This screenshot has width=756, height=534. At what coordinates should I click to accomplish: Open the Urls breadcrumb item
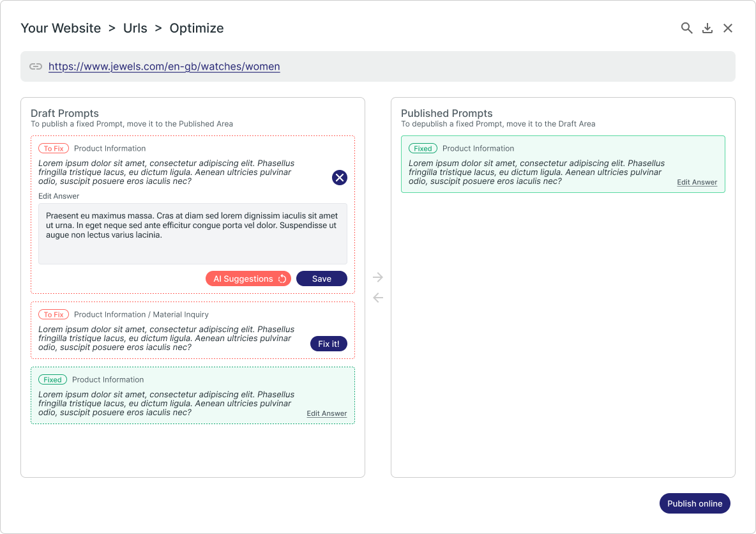point(135,28)
